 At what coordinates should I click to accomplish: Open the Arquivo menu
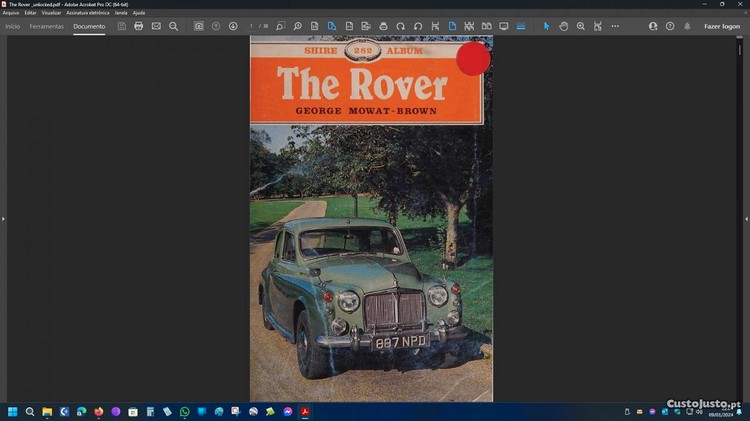point(11,13)
